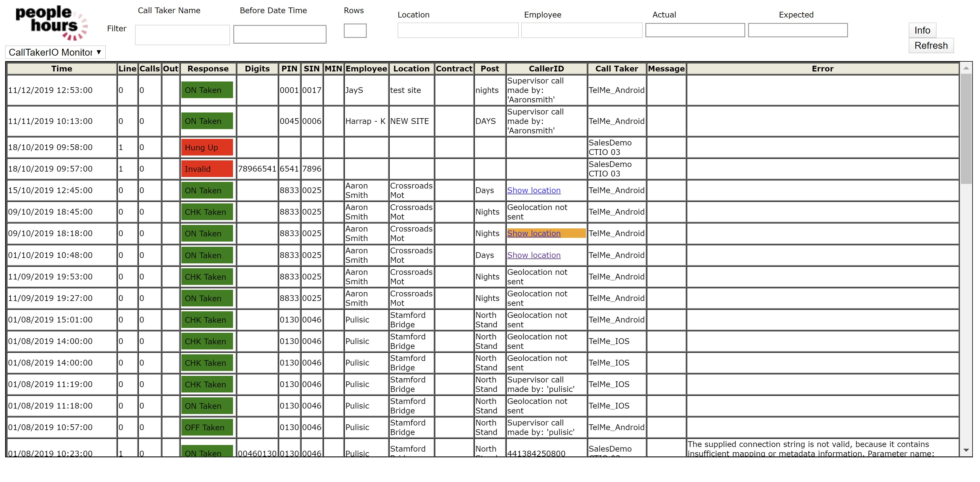Click the Call Taker Name input field

point(182,35)
